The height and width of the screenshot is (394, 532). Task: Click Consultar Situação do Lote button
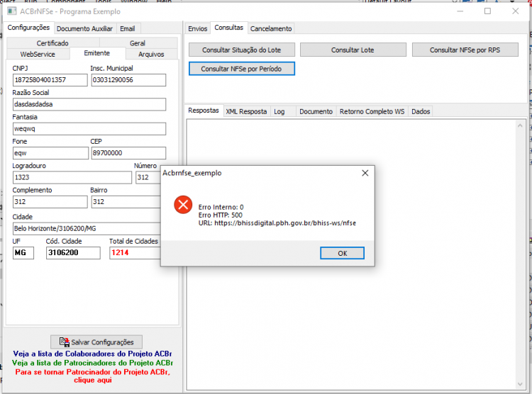(242, 50)
